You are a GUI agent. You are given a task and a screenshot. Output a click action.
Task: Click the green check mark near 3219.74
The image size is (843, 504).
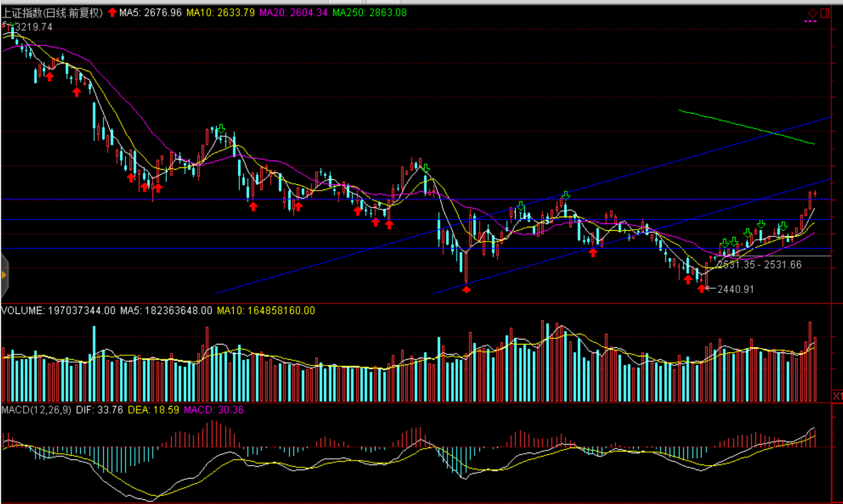point(8,25)
